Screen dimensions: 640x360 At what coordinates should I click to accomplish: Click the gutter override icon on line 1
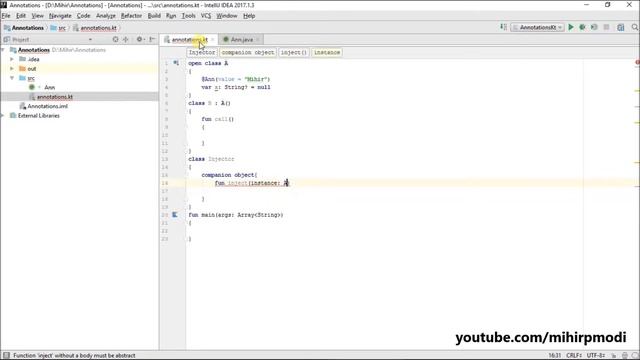click(x=176, y=63)
